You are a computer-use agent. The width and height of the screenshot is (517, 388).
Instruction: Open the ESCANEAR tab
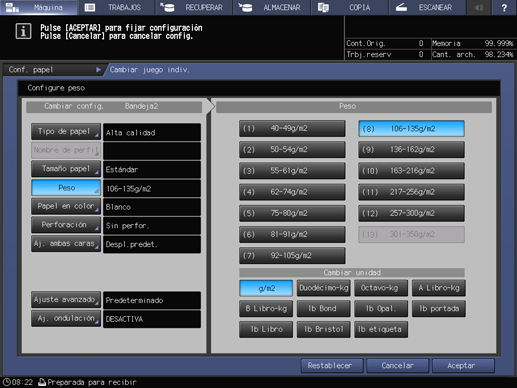click(427, 7)
